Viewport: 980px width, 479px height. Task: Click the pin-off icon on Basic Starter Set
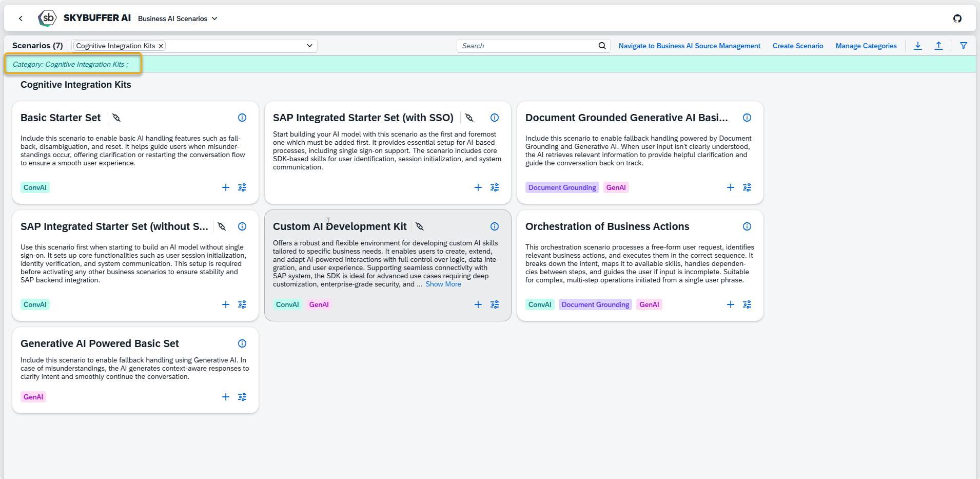[x=116, y=118]
